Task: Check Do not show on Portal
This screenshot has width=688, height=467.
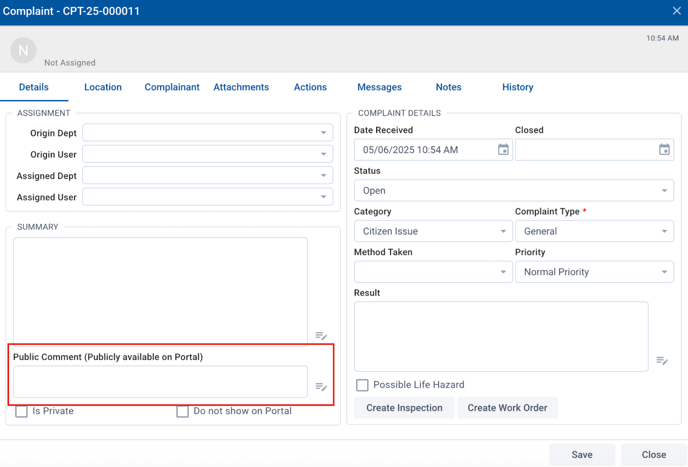Action: [x=182, y=411]
